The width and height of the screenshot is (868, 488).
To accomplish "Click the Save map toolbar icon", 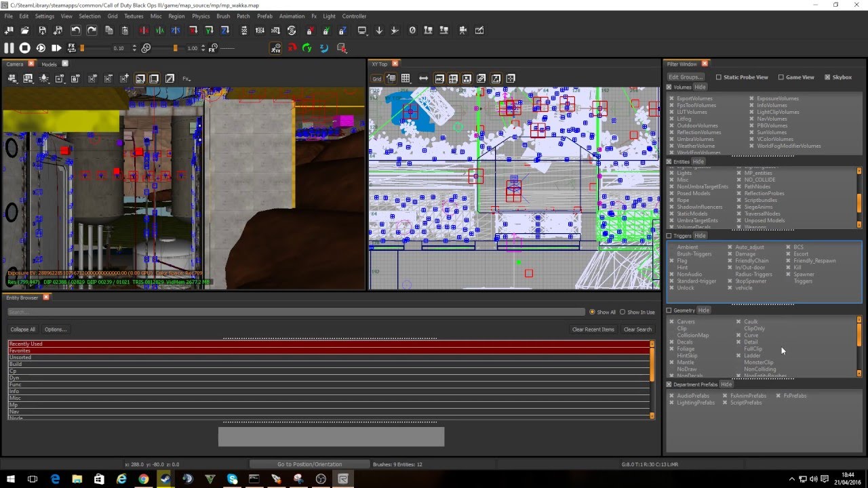I will [42, 30].
